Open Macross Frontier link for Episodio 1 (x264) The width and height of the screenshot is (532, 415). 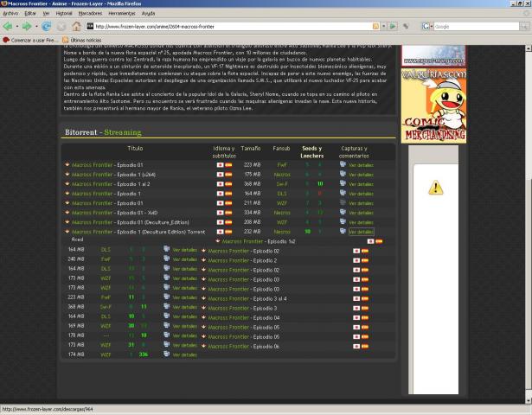[92, 175]
